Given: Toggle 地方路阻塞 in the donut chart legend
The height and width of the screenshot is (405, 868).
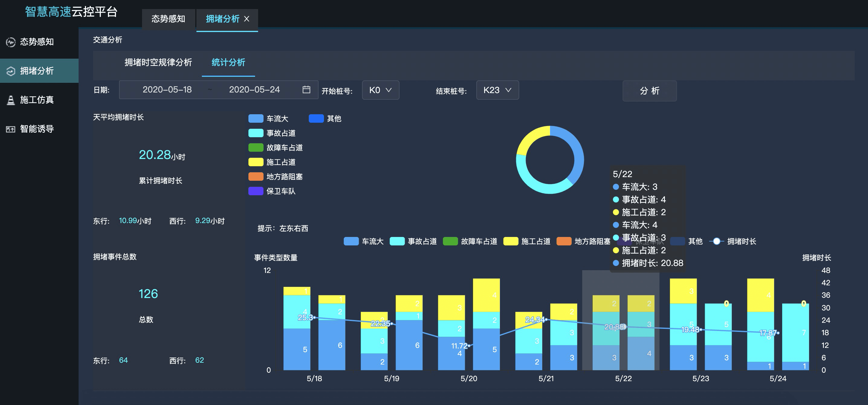Looking at the screenshot, I should click(275, 177).
